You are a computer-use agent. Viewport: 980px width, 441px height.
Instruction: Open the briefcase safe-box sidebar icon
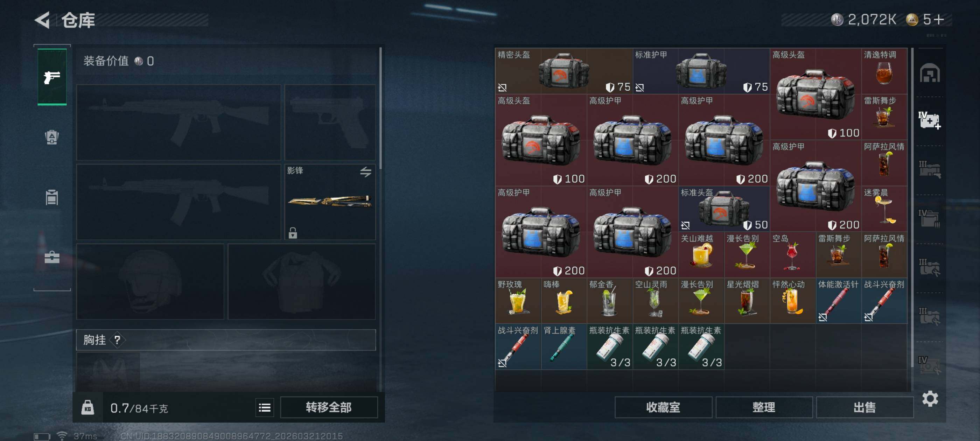click(x=52, y=257)
